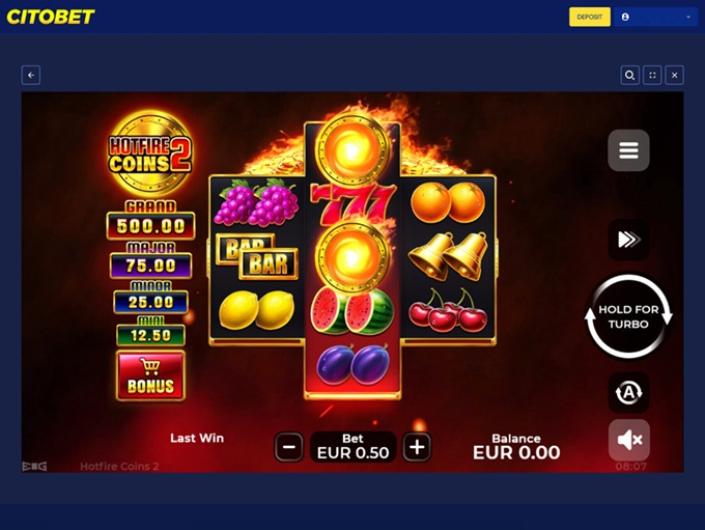Click the yellow Deposit button
705x530 pixels.
pos(589,17)
